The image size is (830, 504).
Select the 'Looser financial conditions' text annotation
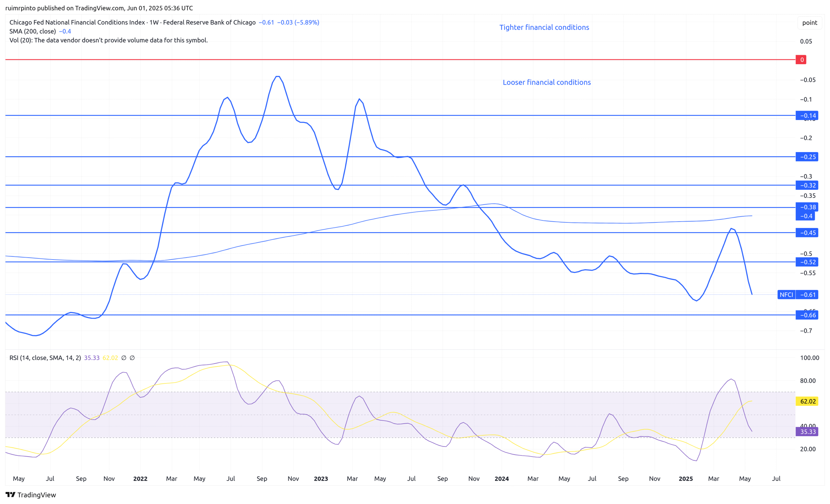[546, 82]
